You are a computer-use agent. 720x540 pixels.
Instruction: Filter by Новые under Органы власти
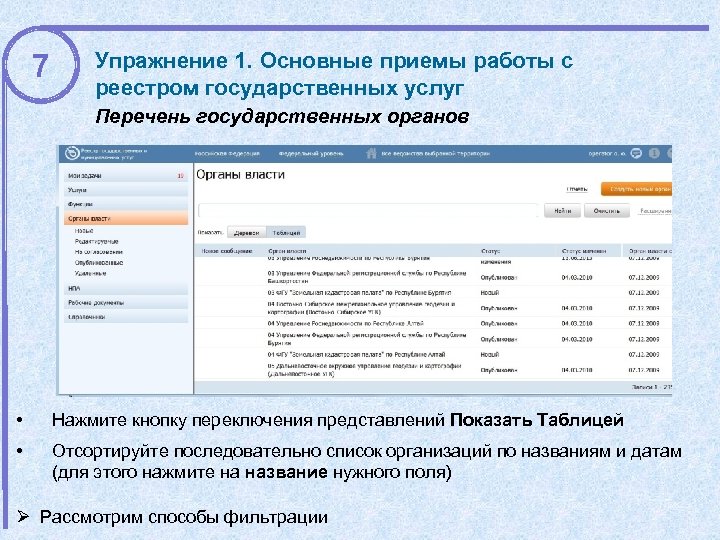(x=84, y=231)
